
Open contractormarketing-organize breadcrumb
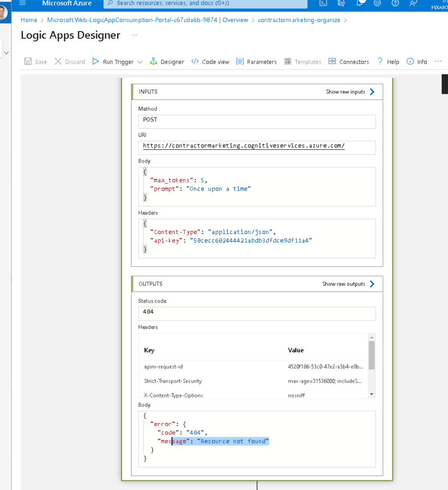point(299,20)
